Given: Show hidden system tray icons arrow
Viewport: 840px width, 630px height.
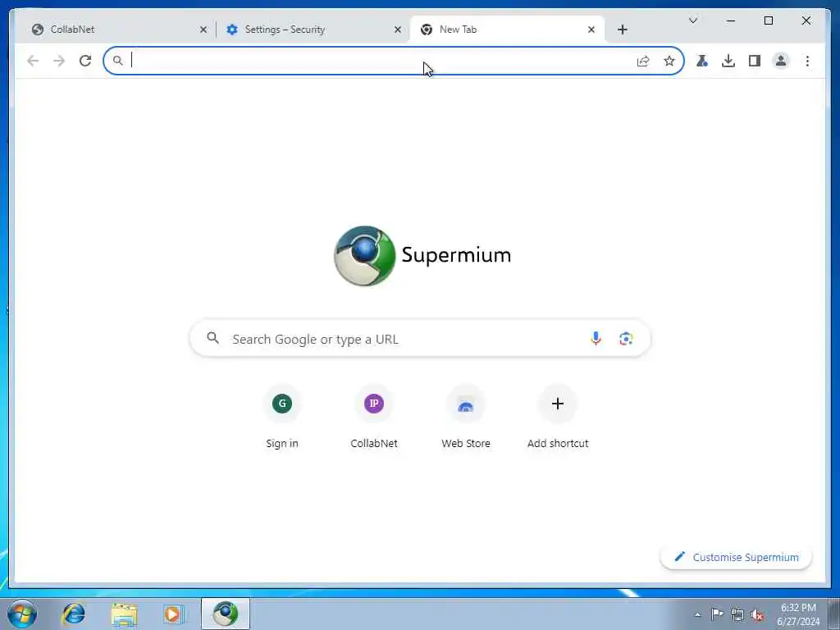Looking at the screenshot, I should point(697,614).
